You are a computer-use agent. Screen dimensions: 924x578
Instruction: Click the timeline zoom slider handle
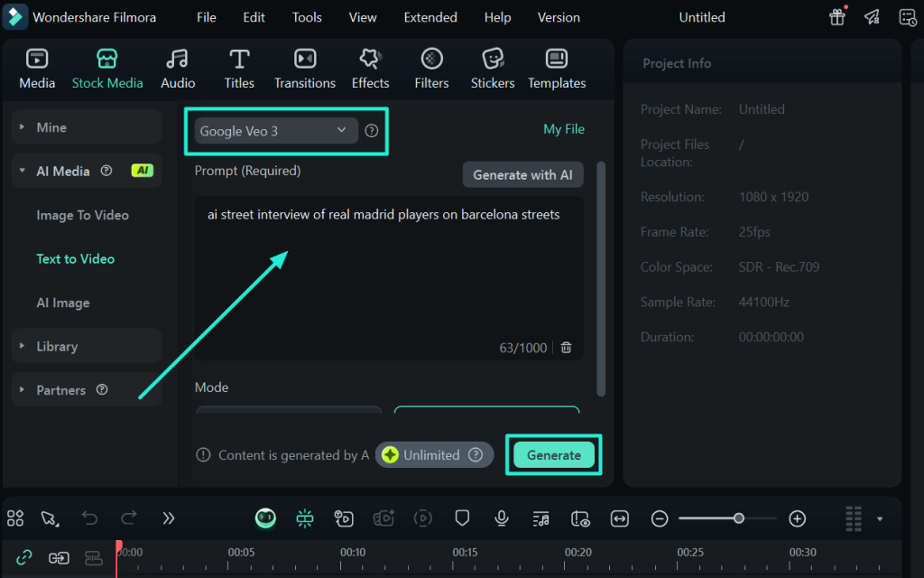point(739,518)
